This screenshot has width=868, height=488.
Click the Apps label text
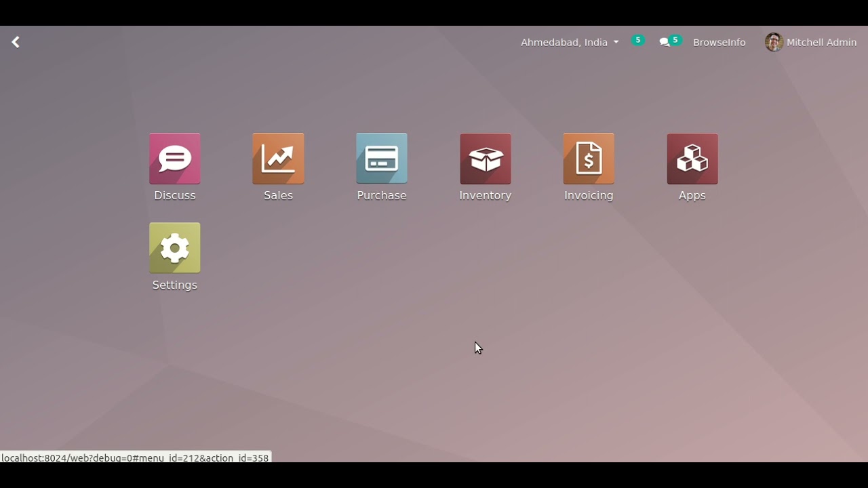click(692, 195)
